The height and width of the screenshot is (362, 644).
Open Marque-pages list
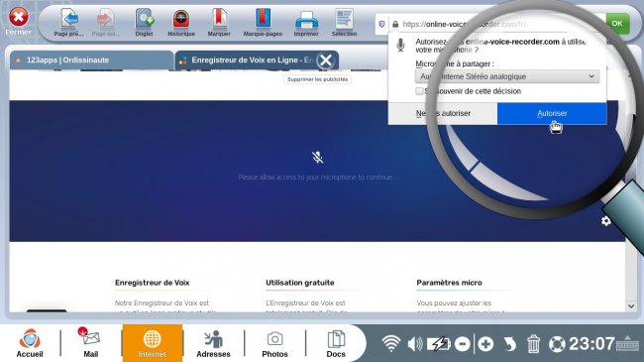pos(263,19)
